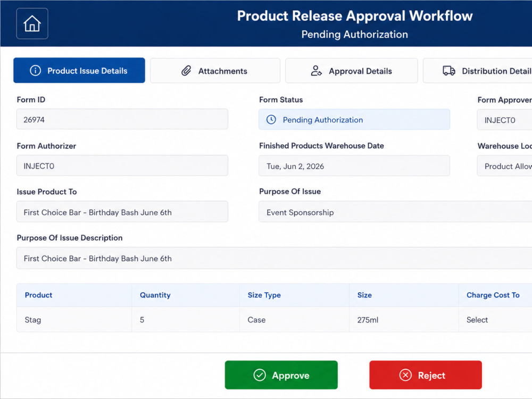
Task: Switch to Distribution Details tab
Action: pos(477,71)
